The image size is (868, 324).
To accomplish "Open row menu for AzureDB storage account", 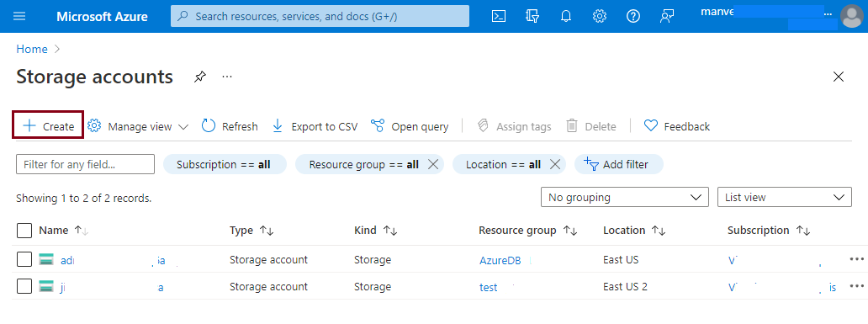I will click(856, 258).
